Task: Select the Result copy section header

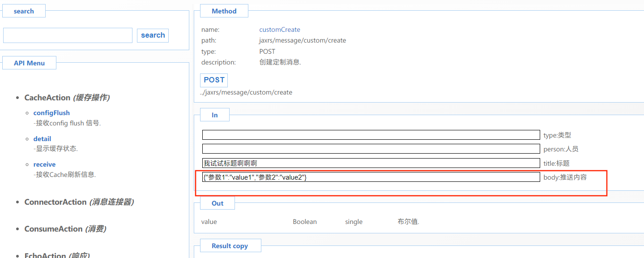Action: pos(230,246)
